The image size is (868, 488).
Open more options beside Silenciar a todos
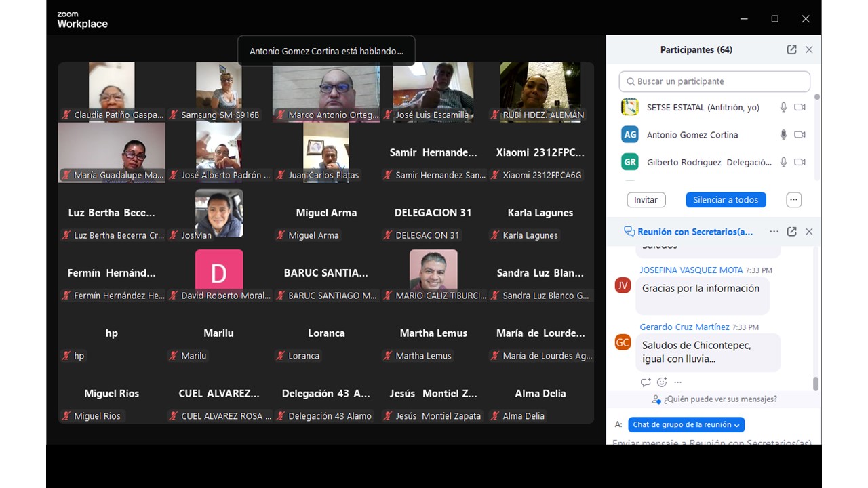point(794,200)
